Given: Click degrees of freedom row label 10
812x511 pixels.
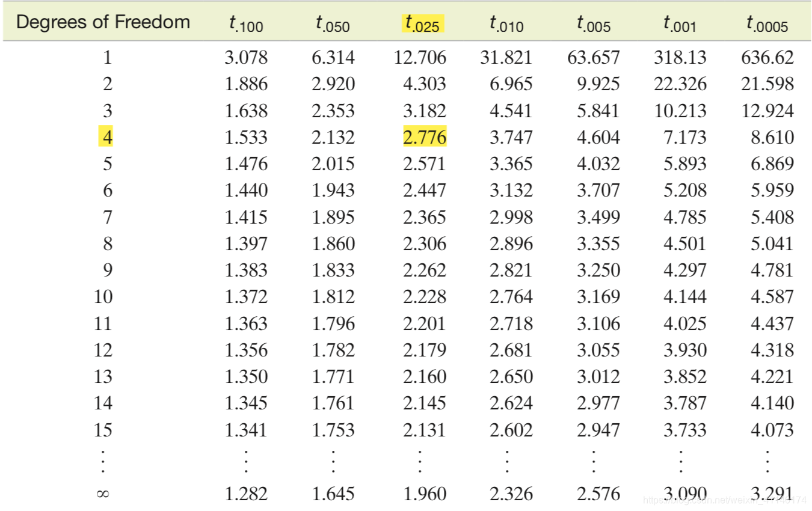Looking at the screenshot, I should (x=103, y=297).
